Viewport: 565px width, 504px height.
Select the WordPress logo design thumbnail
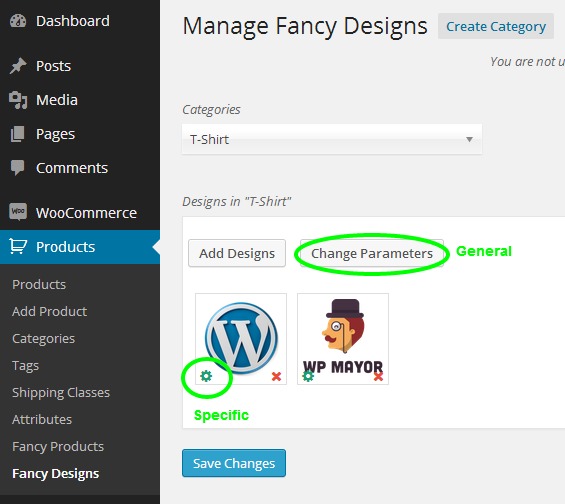click(241, 339)
